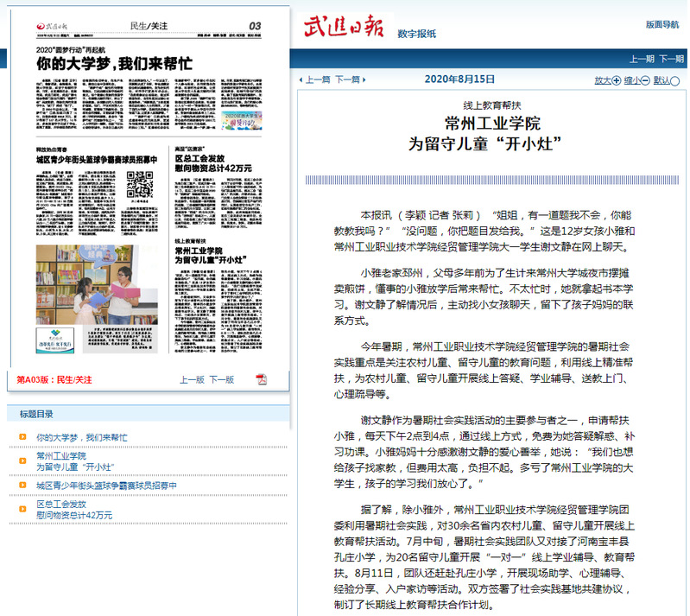
Task: Click the 数字报纸 label
Action: [x=417, y=34]
